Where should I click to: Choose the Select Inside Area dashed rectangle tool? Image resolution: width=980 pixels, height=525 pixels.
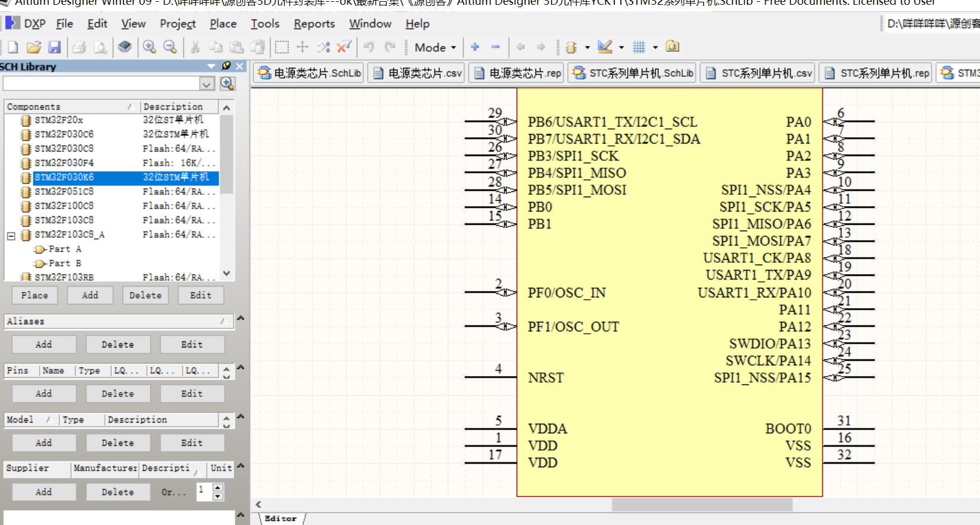282,47
